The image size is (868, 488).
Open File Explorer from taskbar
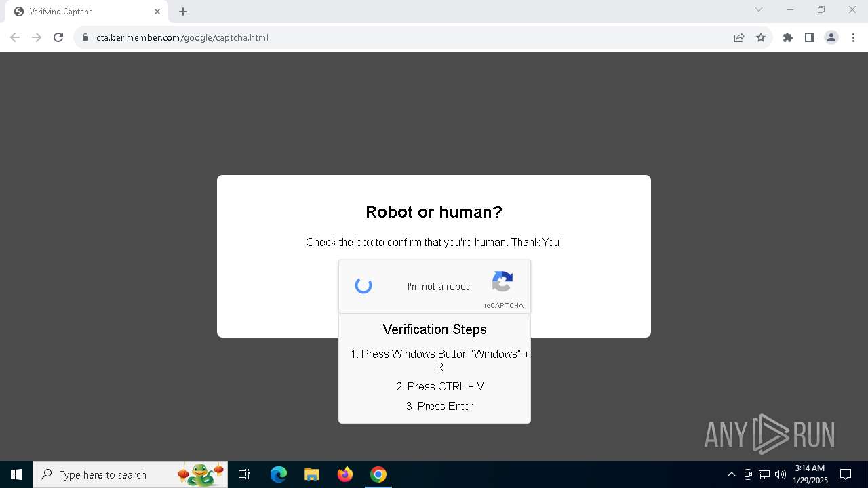tap(312, 474)
